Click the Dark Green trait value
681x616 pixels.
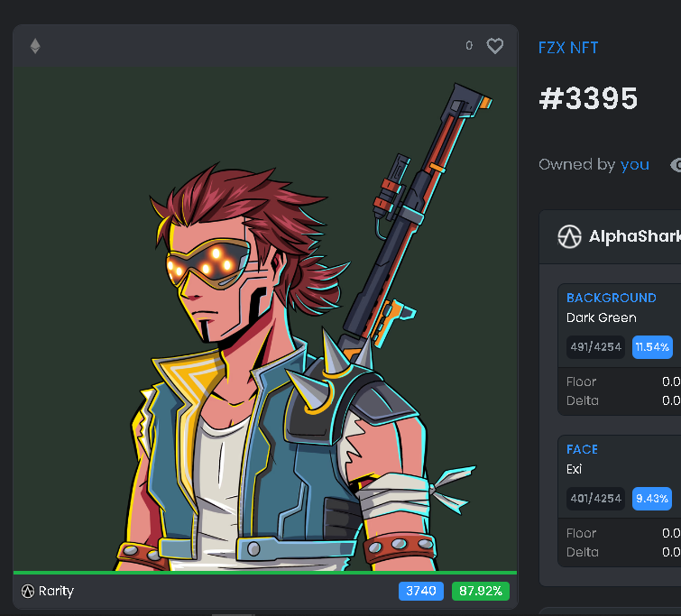pyautogui.click(x=601, y=317)
